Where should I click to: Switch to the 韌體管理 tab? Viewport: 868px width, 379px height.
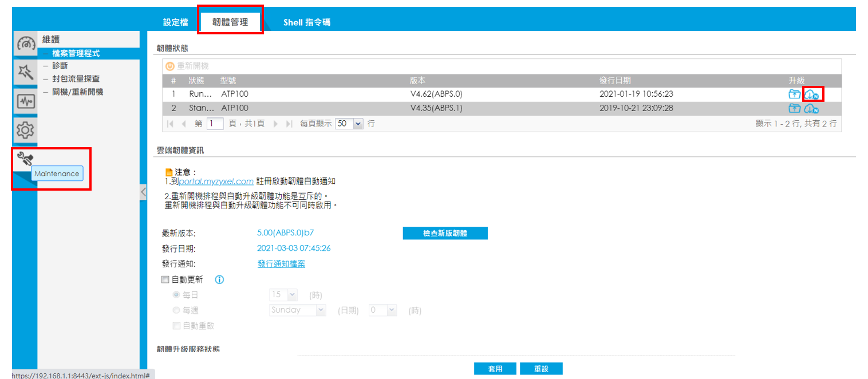click(x=230, y=22)
